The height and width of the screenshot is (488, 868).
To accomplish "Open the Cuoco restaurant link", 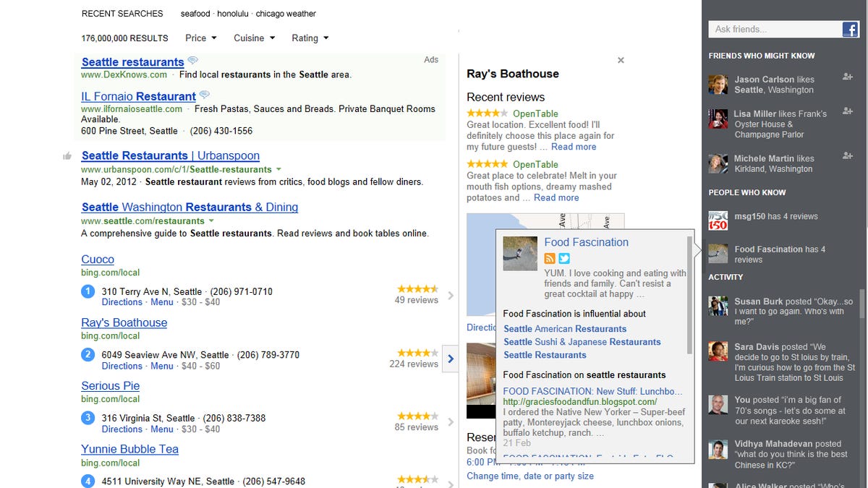I will 98,260.
